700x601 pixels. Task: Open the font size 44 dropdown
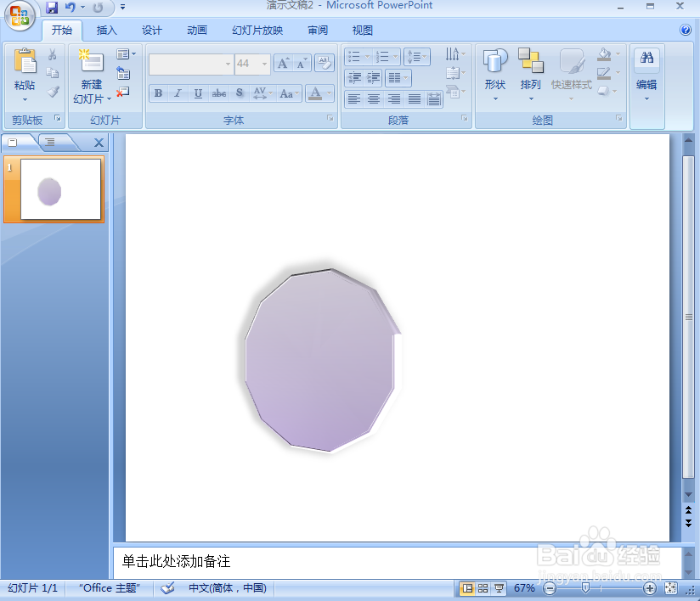pyautogui.click(x=264, y=64)
